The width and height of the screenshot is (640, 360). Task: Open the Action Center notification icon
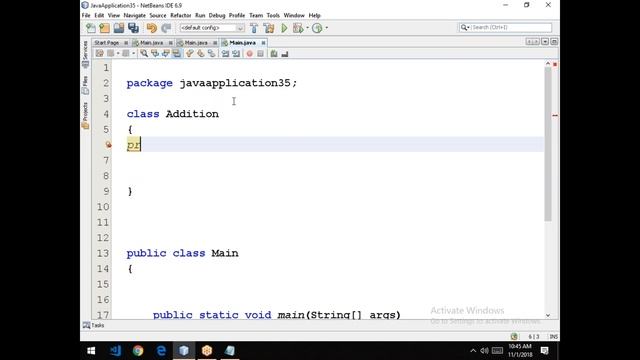pyautogui.click(x=544, y=351)
